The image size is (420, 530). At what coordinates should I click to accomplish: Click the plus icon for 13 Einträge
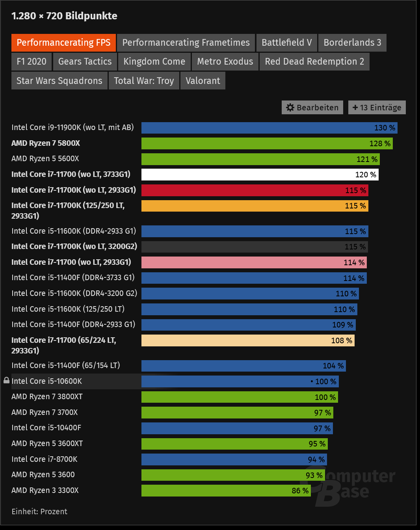pos(355,108)
